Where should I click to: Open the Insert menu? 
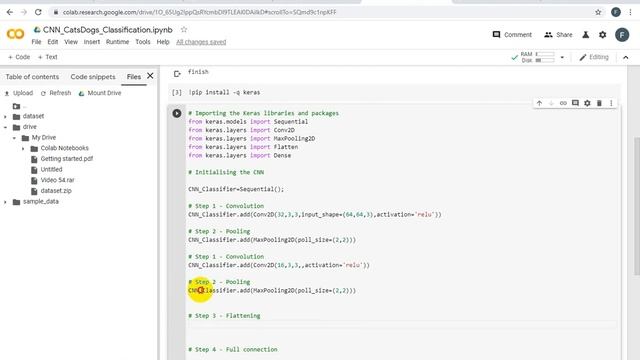tap(92, 42)
